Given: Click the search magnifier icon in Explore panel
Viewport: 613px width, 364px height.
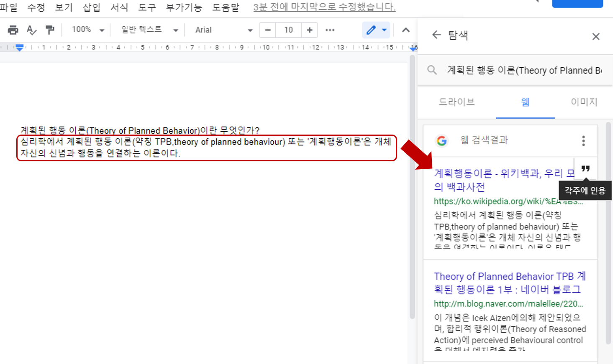Looking at the screenshot, I should click(x=432, y=70).
